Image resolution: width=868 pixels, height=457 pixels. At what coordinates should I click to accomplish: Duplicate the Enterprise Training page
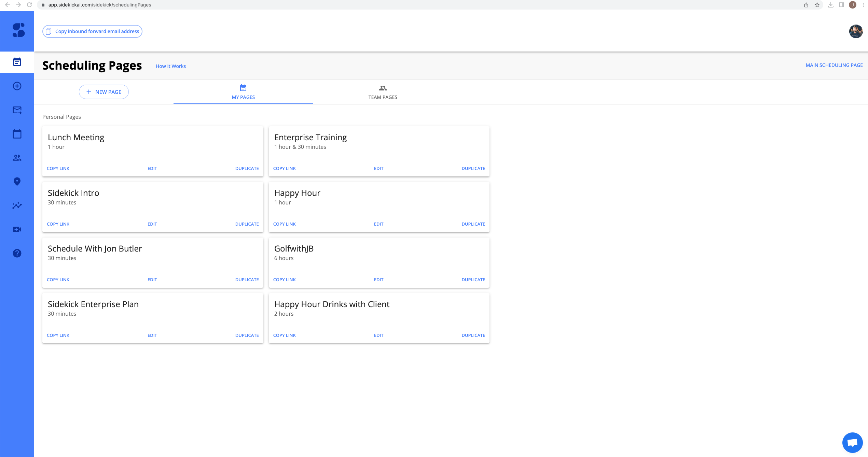[x=473, y=169]
